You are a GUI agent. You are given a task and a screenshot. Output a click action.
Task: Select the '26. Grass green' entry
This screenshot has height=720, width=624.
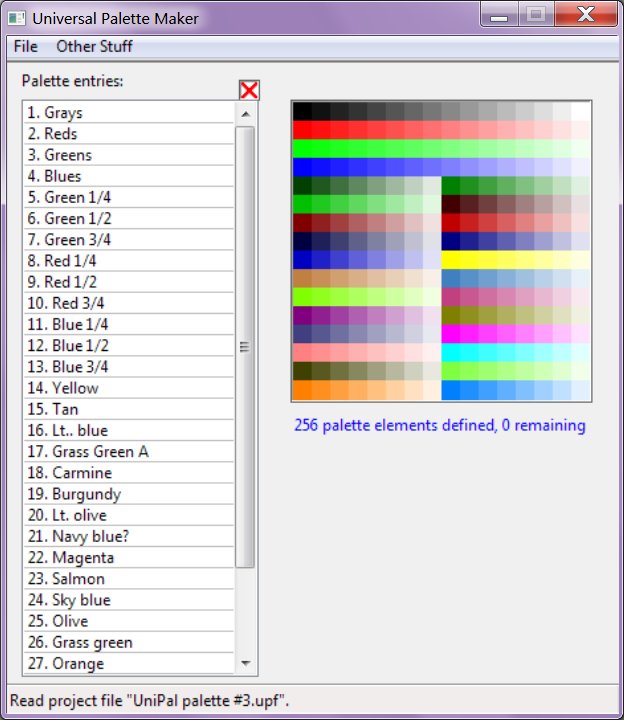(129, 642)
